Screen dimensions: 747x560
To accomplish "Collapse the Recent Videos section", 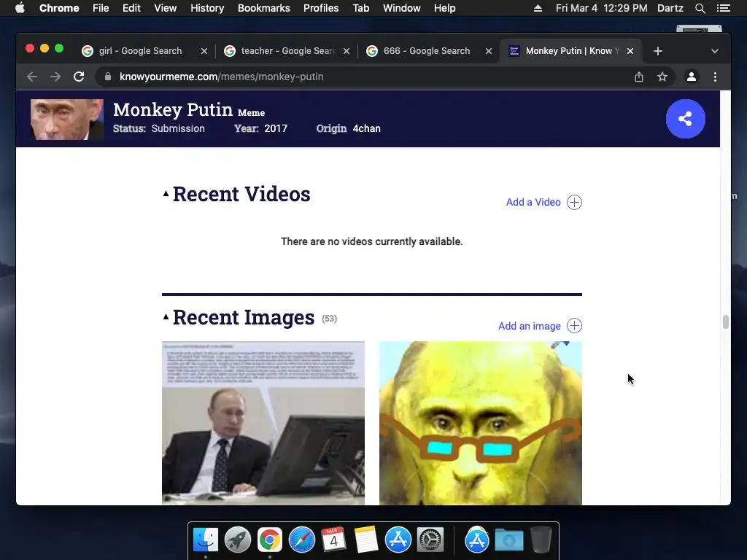I will point(166,193).
